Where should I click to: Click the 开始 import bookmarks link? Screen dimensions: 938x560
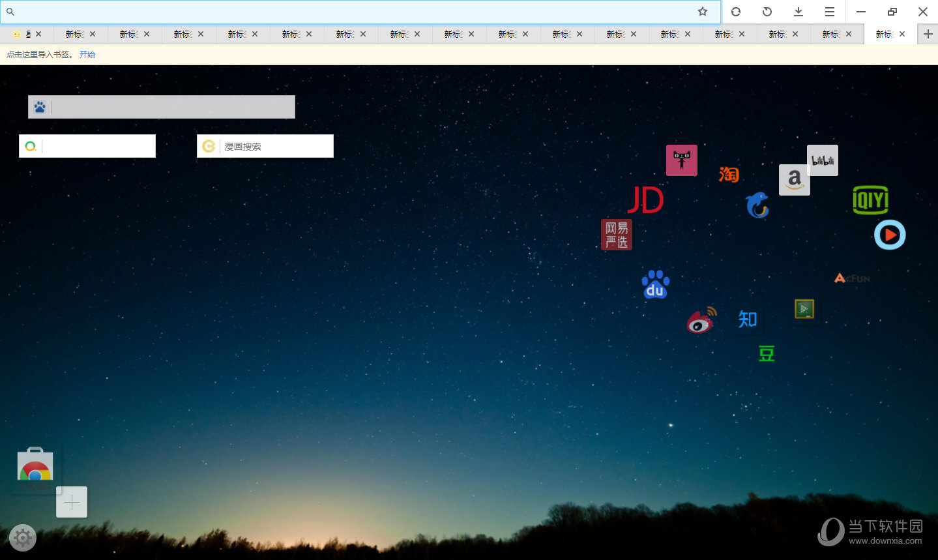click(87, 55)
